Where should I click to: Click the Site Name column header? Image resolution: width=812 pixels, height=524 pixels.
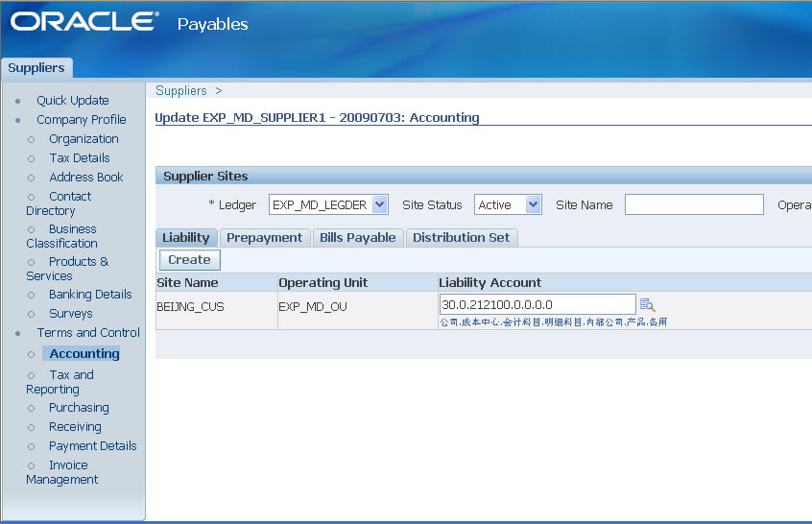tap(187, 283)
